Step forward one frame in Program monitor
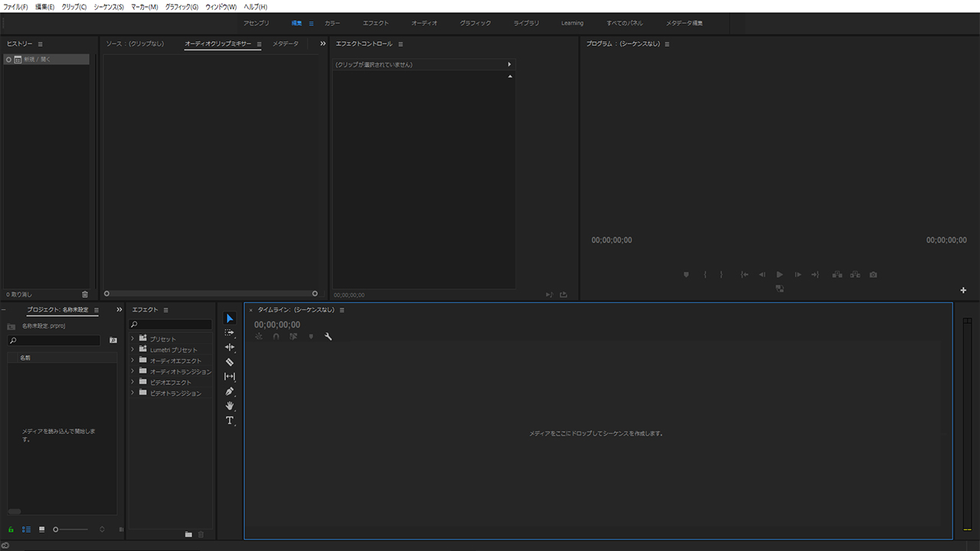This screenshot has width=980, height=551. pos(798,275)
